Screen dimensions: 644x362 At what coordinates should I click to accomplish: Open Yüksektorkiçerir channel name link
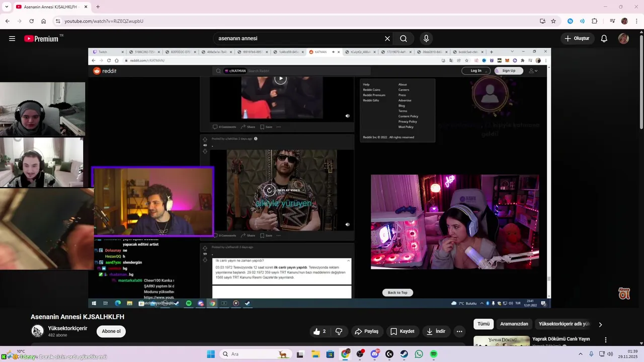tap(67, 328)
